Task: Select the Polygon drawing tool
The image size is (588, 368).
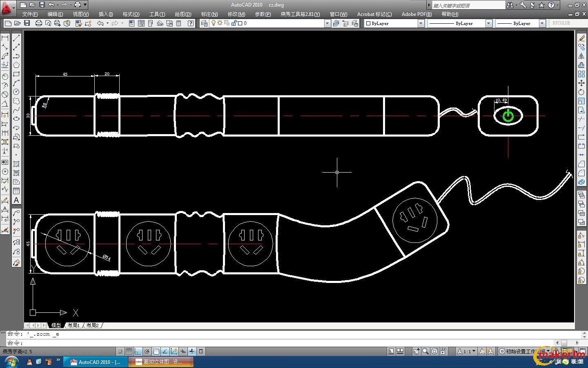Action: (x=16, y=65)
